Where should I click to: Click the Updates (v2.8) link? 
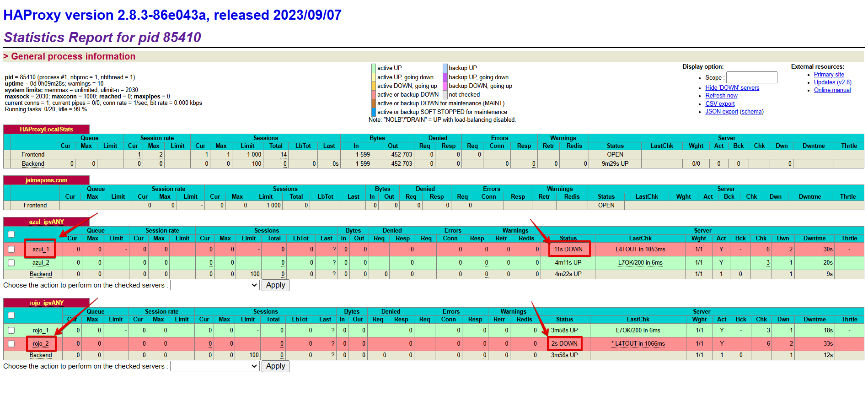tap(832, 82)
